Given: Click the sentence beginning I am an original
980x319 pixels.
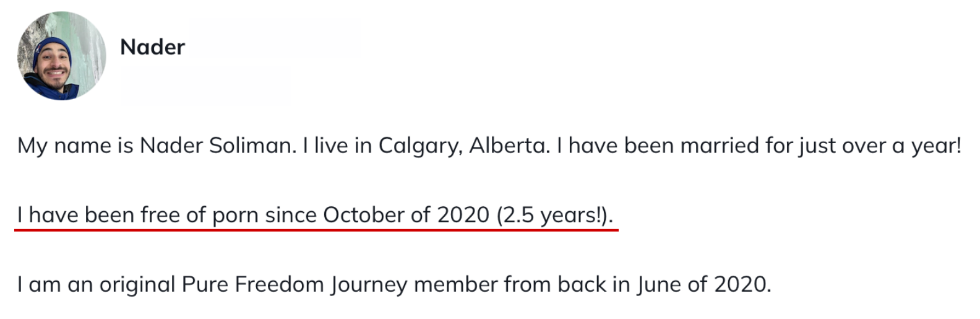Looking at the screenshot, I should (394, 284).
